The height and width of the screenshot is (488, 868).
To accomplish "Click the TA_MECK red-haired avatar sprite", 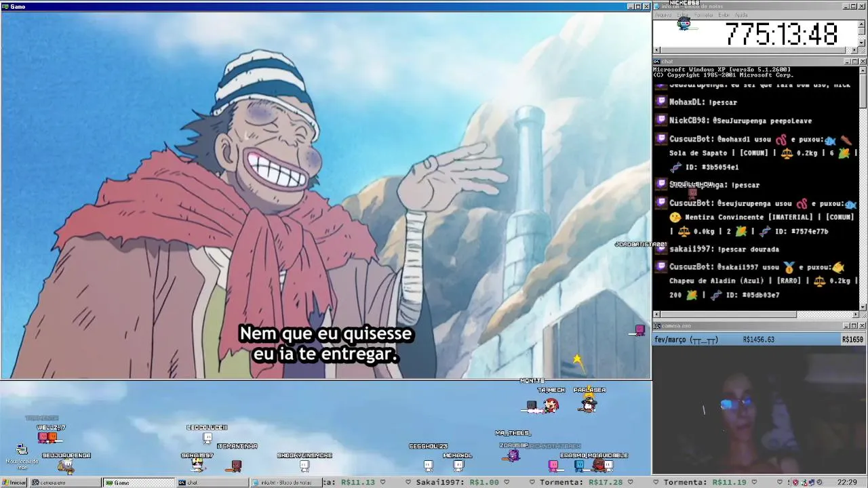I will point(551,405).
